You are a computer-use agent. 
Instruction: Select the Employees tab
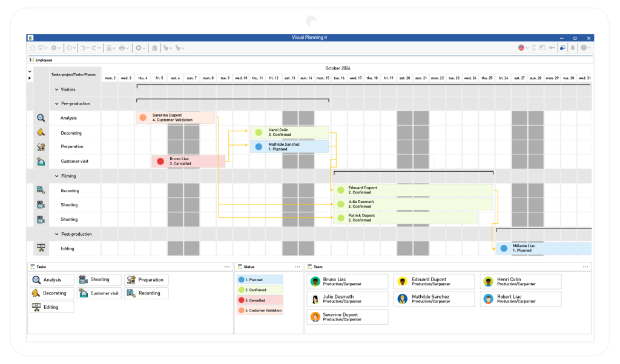click(41, 60)
